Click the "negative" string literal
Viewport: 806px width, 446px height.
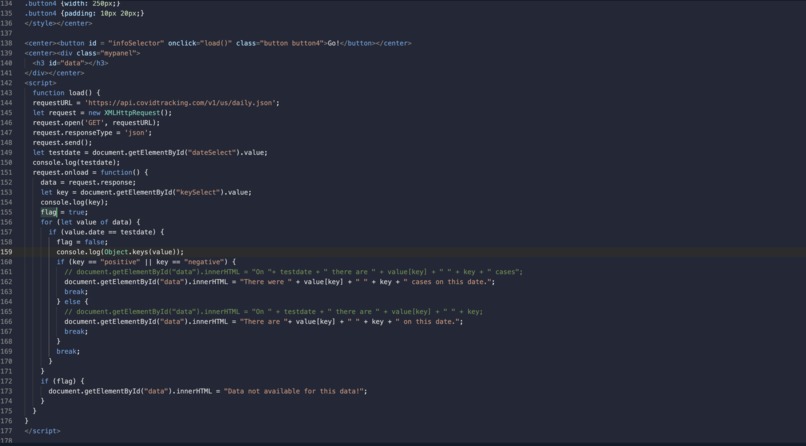tap(206, 262)
